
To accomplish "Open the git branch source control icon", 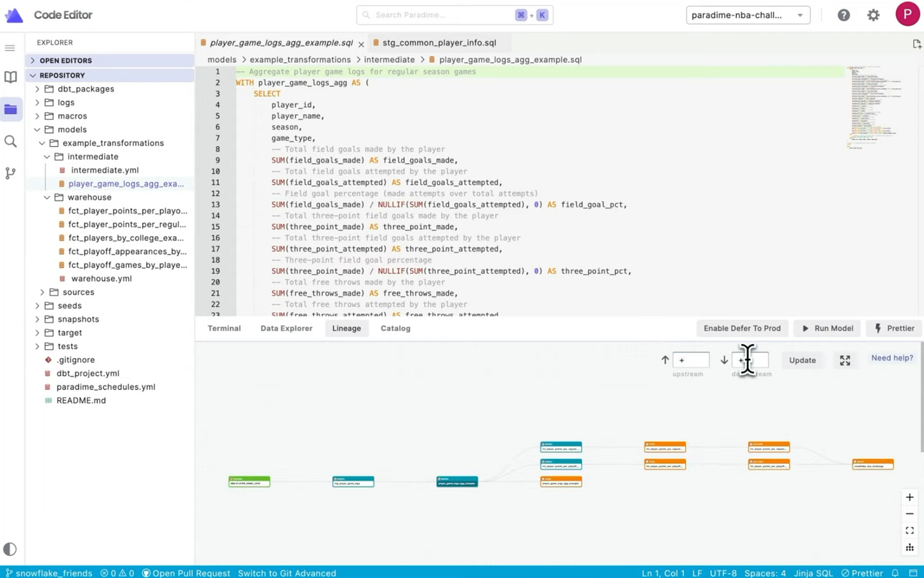I will [10, 173].
